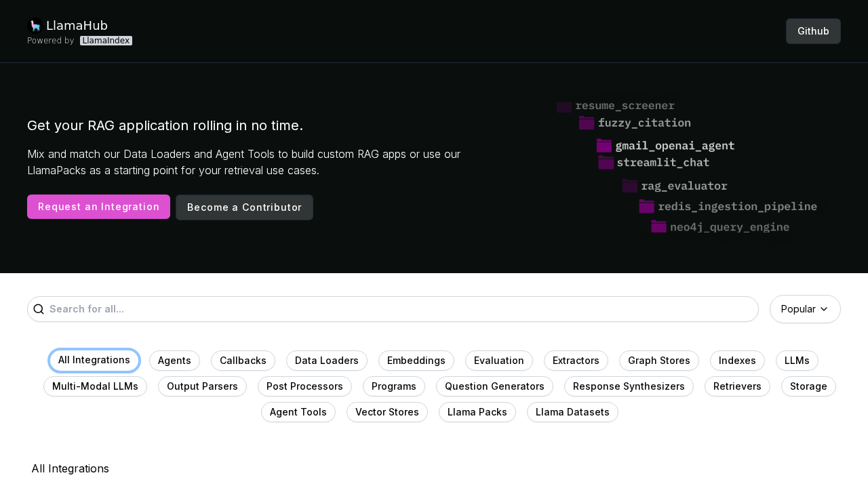Expand the Popular chevron arrow
Screen dimensions: 868x488
coord(824,309)
